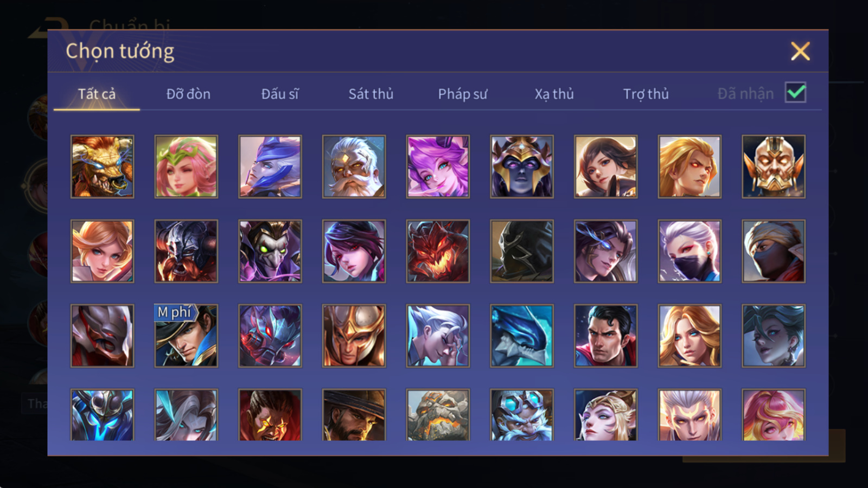Screen dimensions: 868x488
Task: Choose the white-bearded old man hero
Action: coord(354,166)
